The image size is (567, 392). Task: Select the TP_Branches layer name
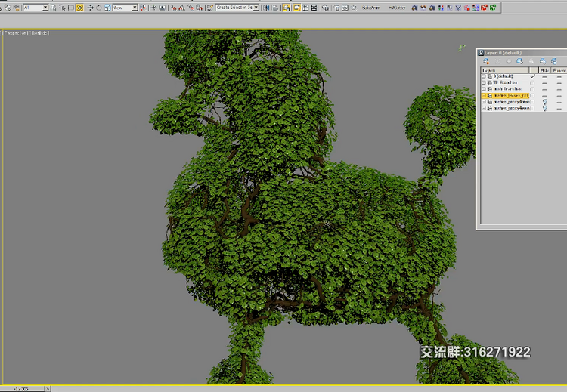[505, 83]
